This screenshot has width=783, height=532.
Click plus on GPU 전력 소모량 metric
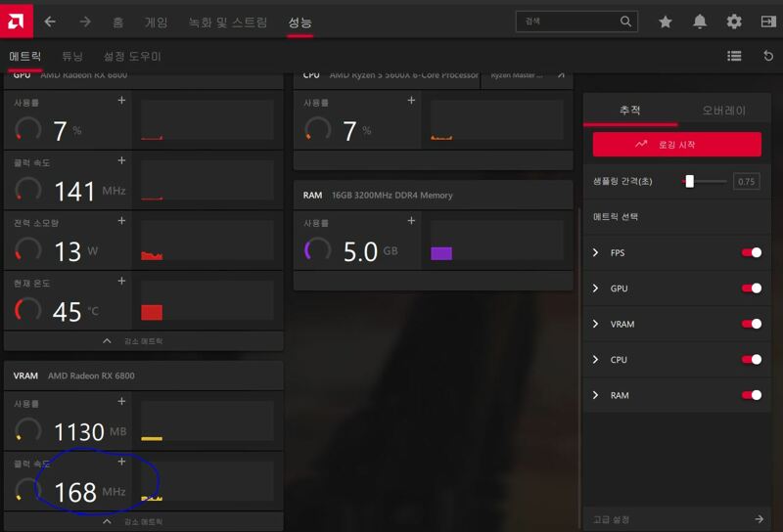click(x=121, y=221)
